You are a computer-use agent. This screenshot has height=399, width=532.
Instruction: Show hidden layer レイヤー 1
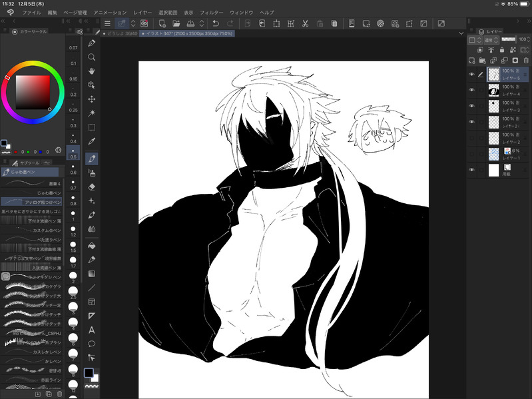pyautogui.click(x=471, y=154)
